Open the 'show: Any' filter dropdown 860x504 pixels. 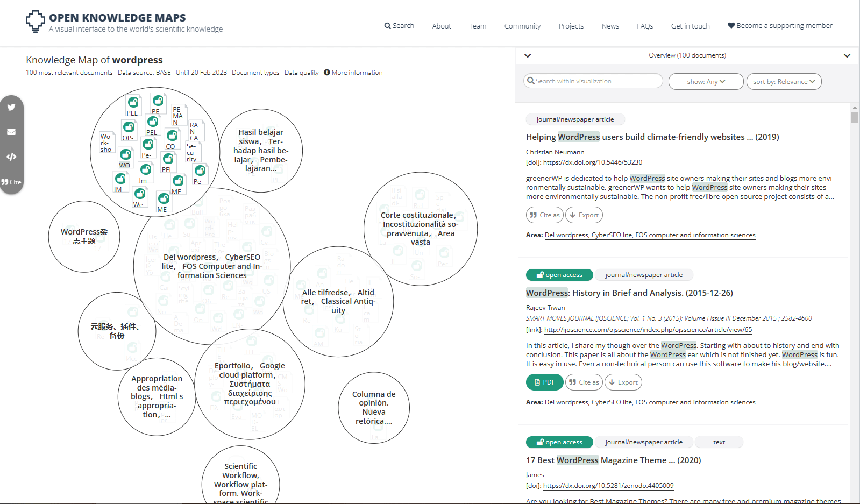(706, 82)
